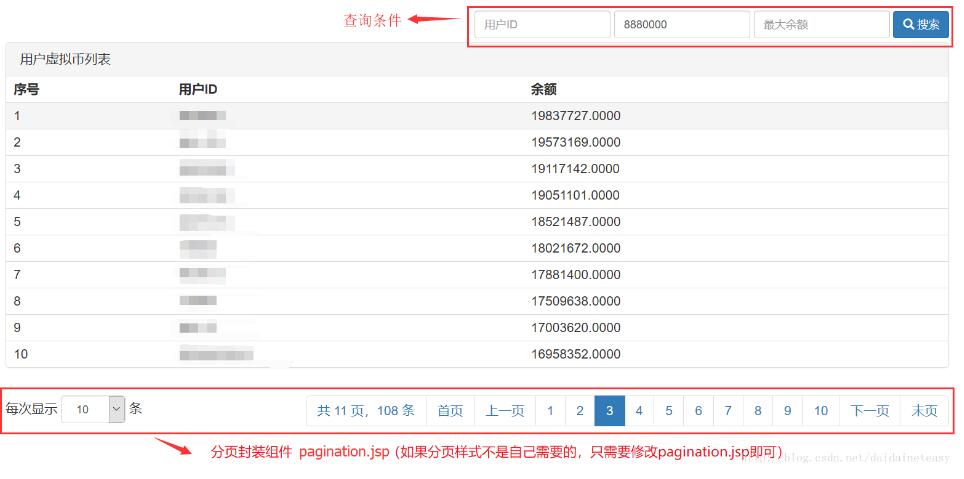Click the minimum balance field containing 8880000
This screenshot has width=964, height=479.
click(681, 24)
